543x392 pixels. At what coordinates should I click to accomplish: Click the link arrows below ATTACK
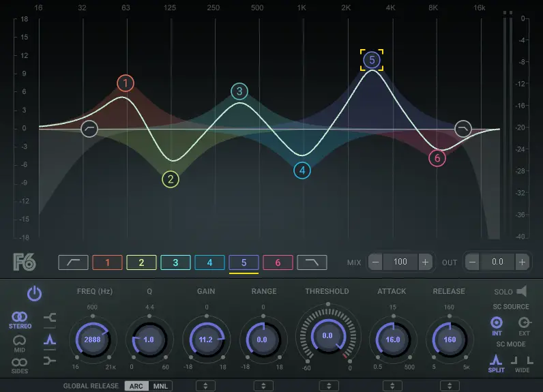click(392, 386)
